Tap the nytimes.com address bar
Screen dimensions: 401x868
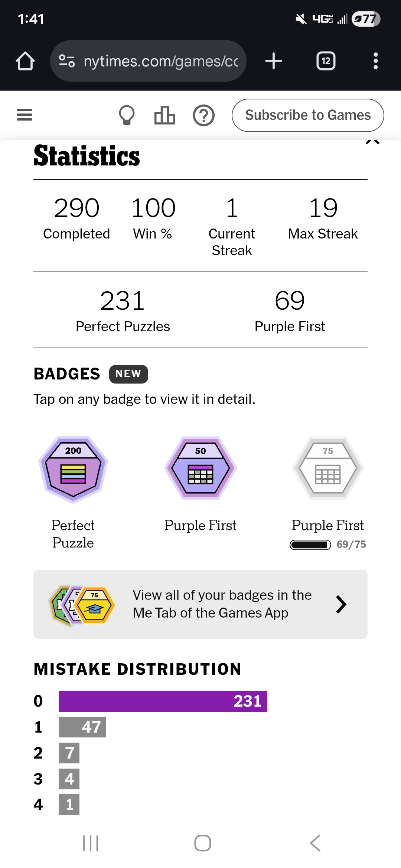(160, 61)
